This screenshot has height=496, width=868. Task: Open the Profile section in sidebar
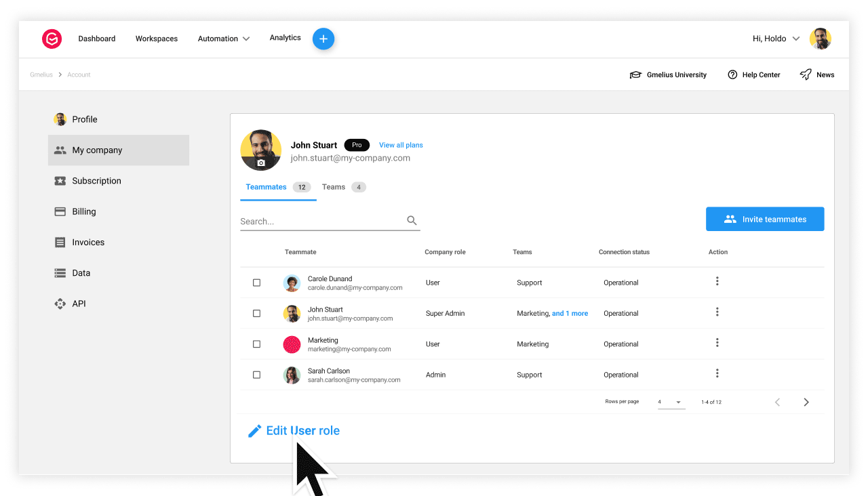[84, 119]
